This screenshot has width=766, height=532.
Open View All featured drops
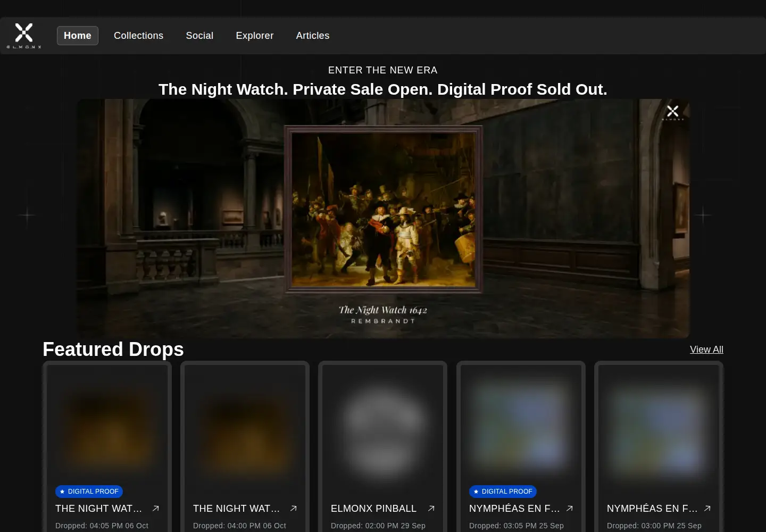pos(706,350)
